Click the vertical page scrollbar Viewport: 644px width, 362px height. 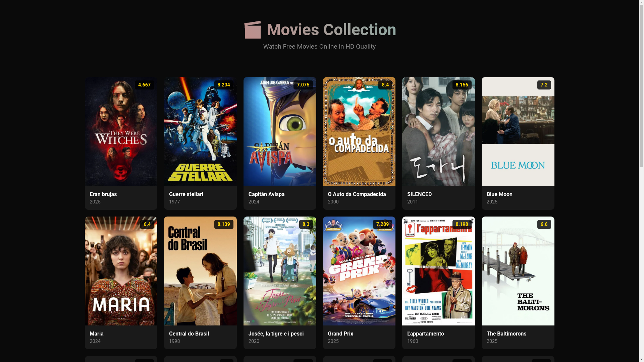pos(641,181)
